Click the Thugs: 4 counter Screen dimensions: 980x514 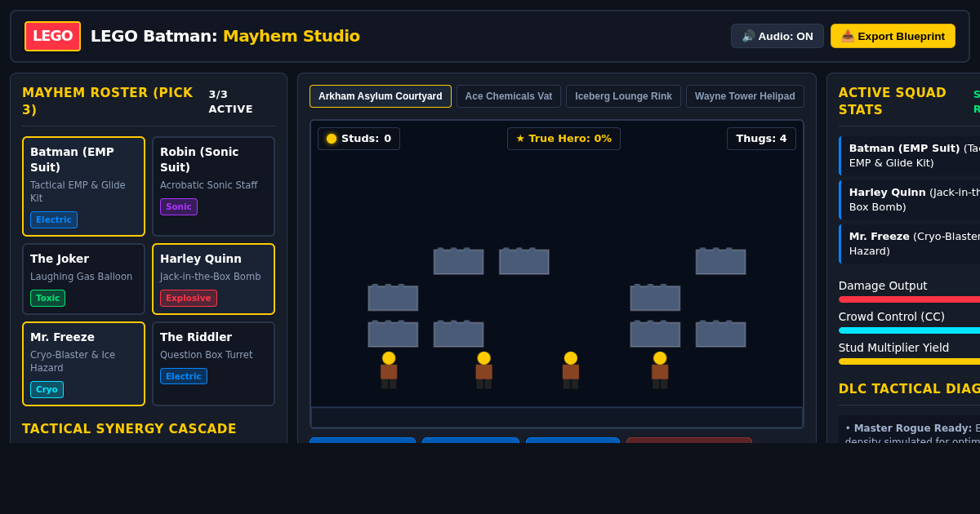pos(761,139)
